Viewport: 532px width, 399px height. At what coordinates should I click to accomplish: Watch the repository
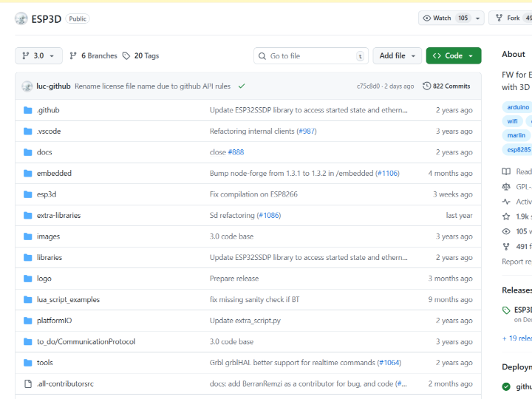437,18
